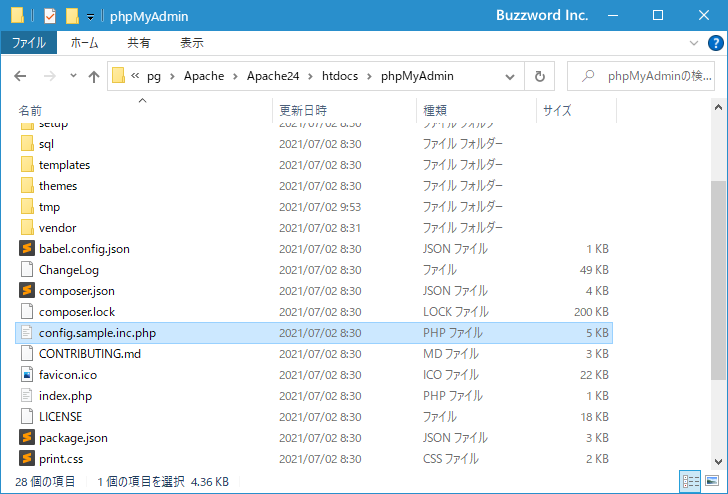Click Apache24 in the address breadcrumb

point(273,76)
